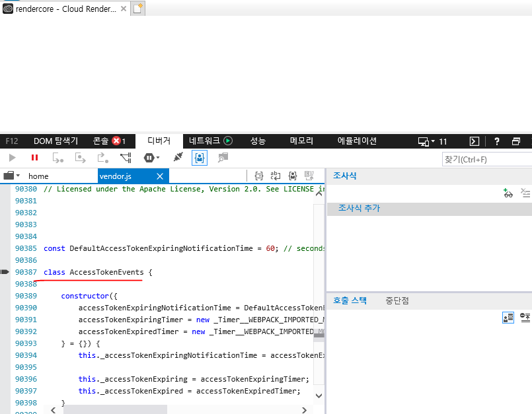Click the red console error count badge

(x=116, y=141)
